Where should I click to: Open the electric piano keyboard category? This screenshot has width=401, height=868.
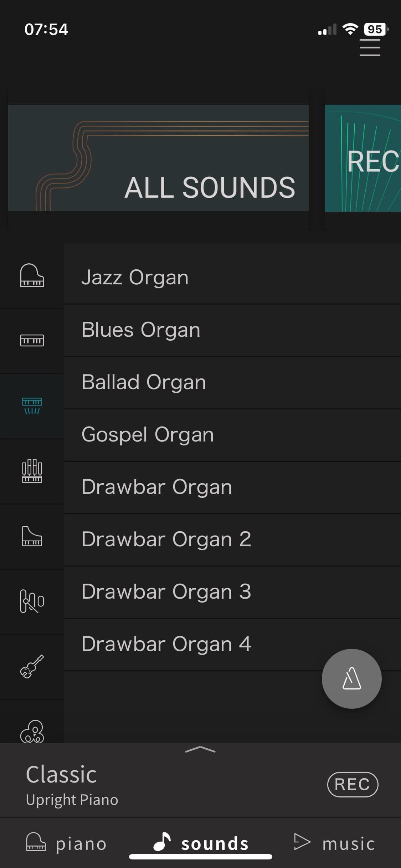32,340
